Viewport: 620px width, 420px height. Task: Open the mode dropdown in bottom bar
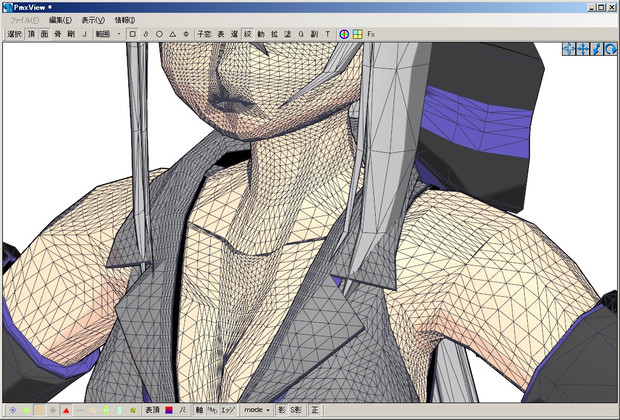257,410
